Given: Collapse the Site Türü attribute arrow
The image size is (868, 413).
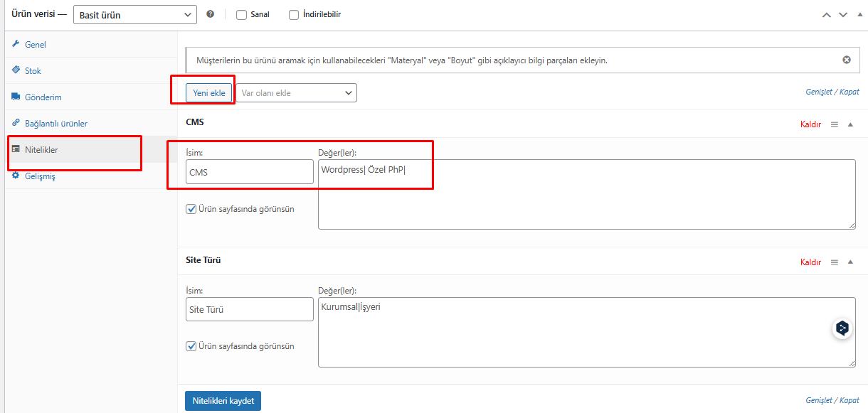Looking at the screenshot, I should [850, 262].
